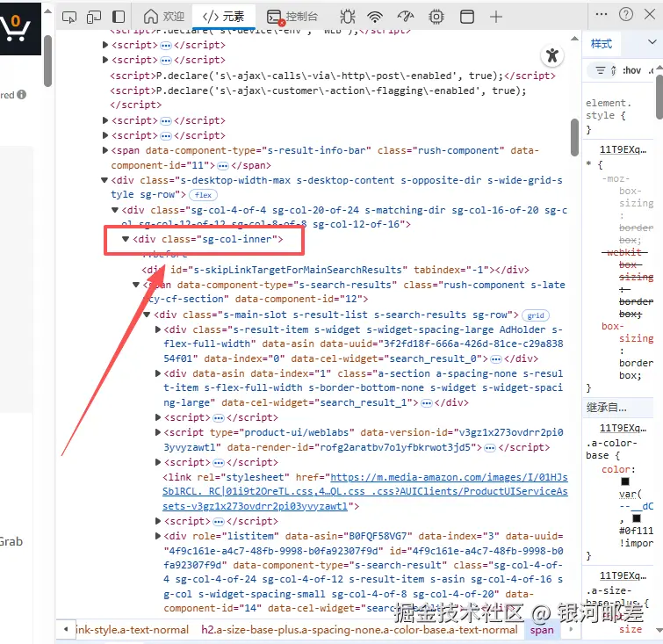Collapse the sg-col-inner div node

tap(126, 239)
